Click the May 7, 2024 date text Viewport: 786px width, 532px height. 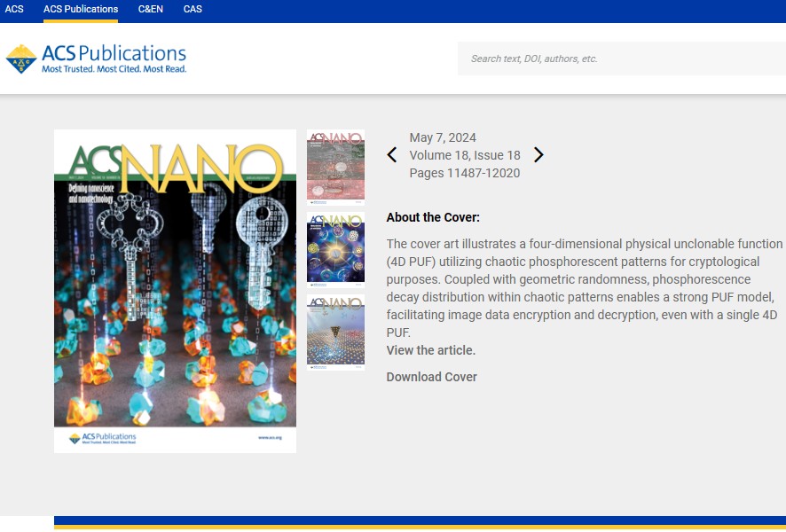[x=443, y=137]
